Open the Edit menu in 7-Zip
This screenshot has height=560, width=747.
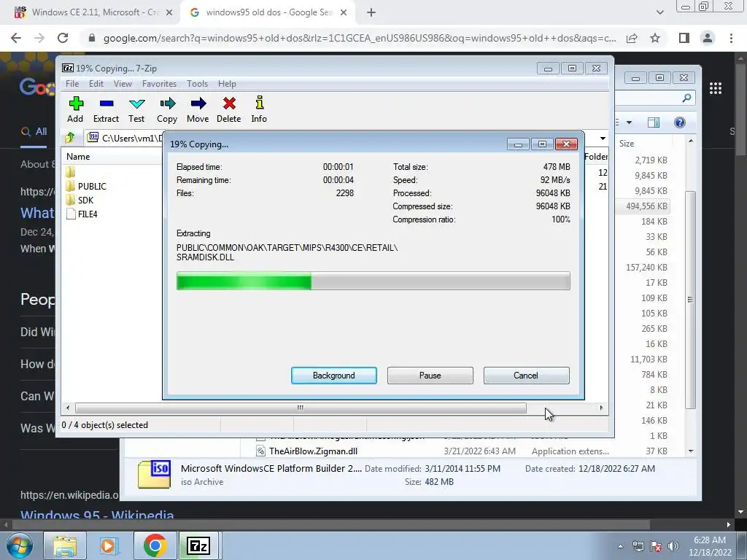tap(96, 84)
